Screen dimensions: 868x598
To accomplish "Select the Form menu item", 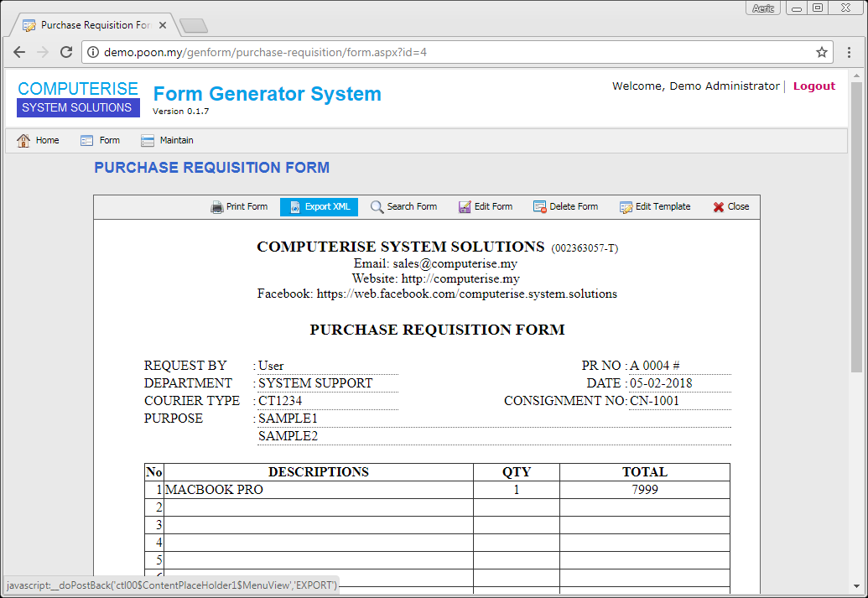I will click(x=101, y=140).
